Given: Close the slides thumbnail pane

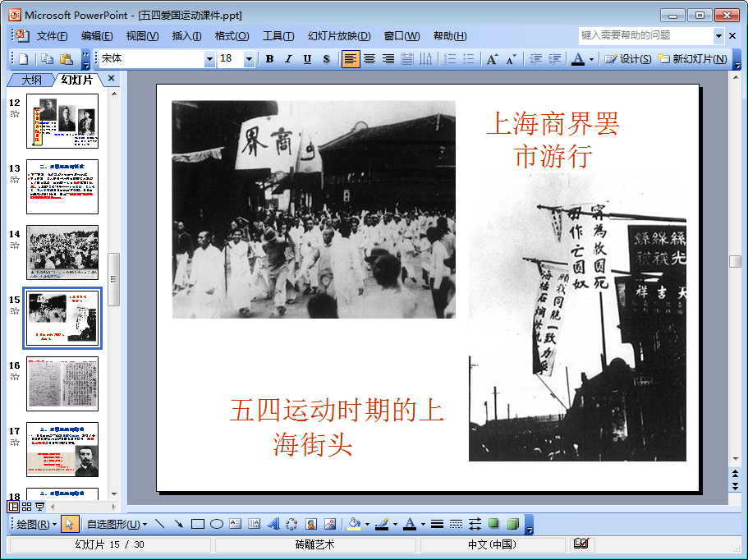Looking at the screenshot, I should (x=111, y=78).
